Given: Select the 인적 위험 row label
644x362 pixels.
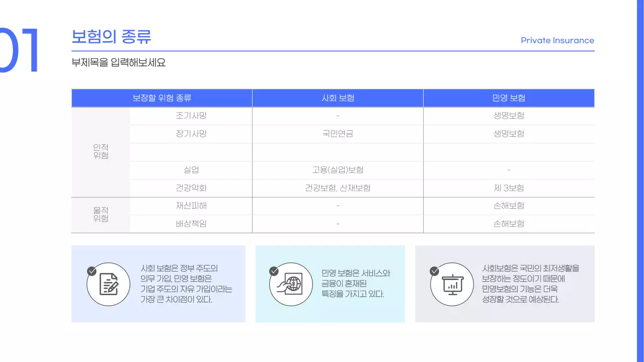Looking at the screenshot, I should 101,152.
